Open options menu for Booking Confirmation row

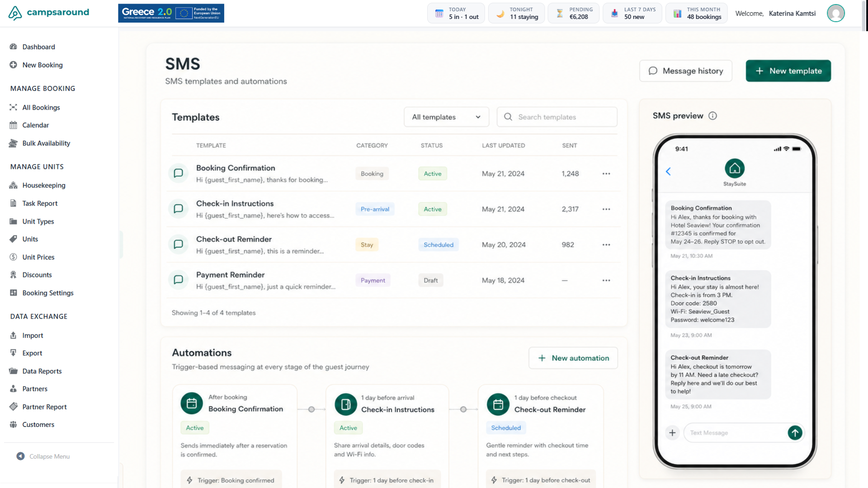click(606, 174)
